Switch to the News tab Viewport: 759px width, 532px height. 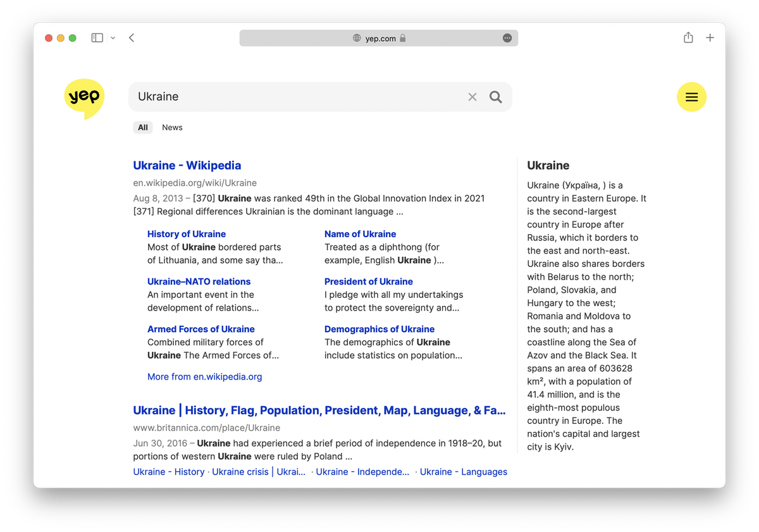pos(172,127)
